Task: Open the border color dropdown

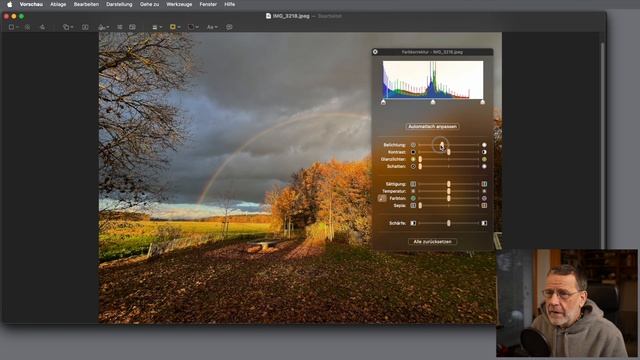Action: 175,27
